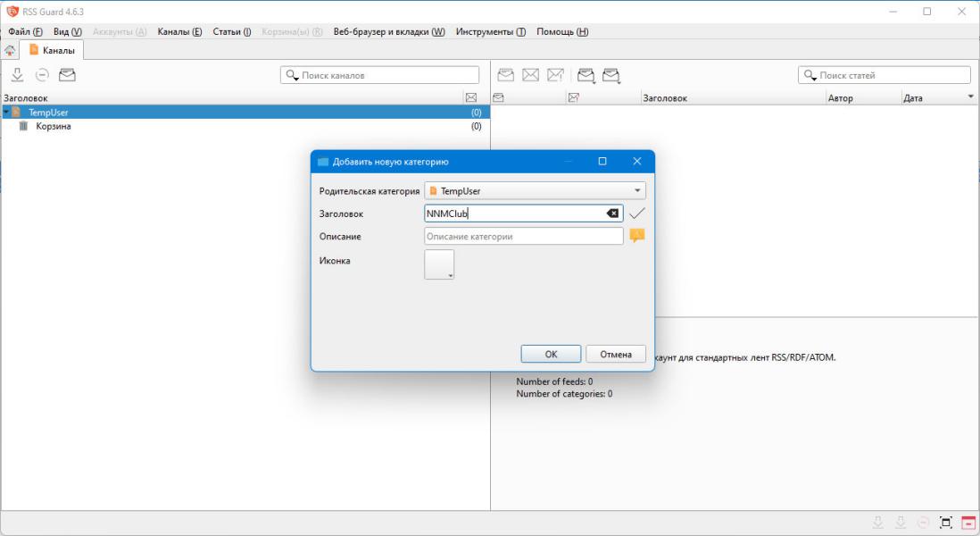This screenshot has height=536, width=980.
Task: Click mark selected articles as read icon
Action: (506, 75)
